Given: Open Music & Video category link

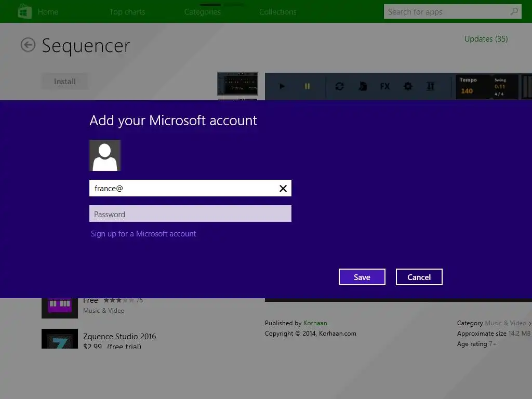Looking at the screenshot, I should pyautogui.click(x=506, y=323).
